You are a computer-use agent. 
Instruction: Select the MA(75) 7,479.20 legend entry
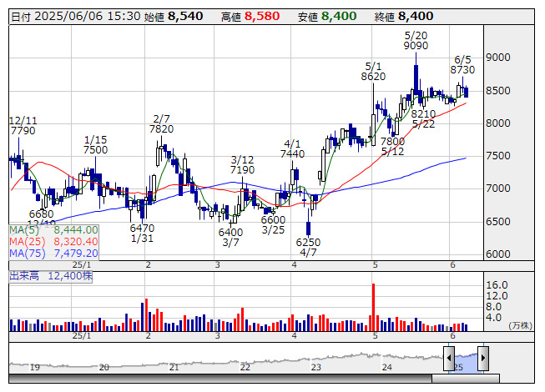pos(54,254)
